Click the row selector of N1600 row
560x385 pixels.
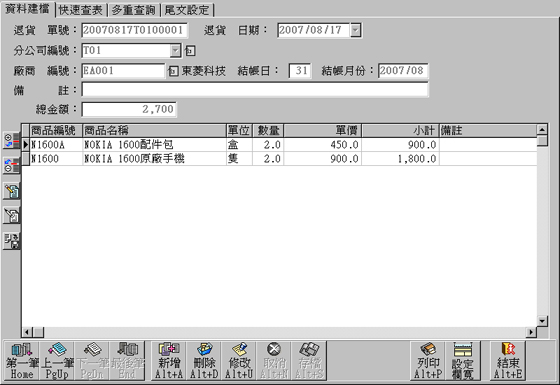pyautogui.click(x=26, y=159)
